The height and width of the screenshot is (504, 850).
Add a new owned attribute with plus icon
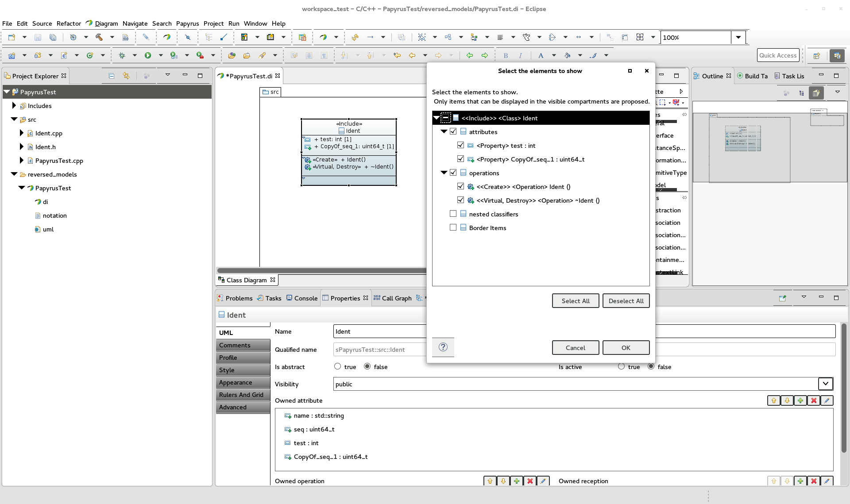point(800,400)
